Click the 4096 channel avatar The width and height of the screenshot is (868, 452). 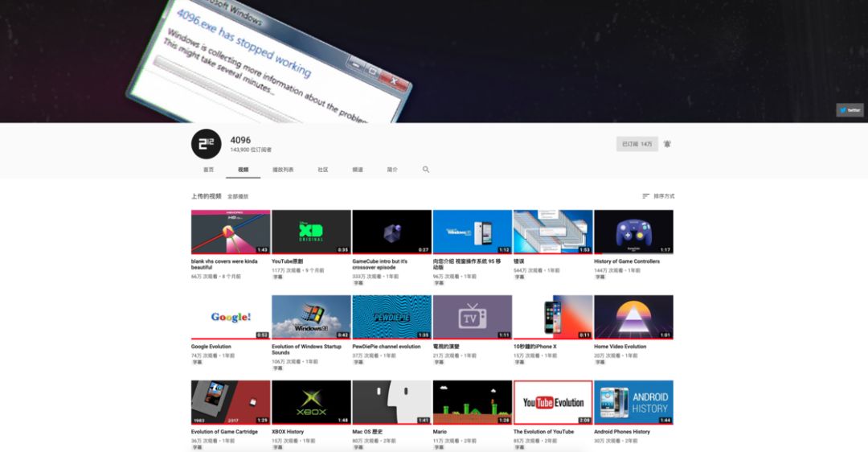206,144
